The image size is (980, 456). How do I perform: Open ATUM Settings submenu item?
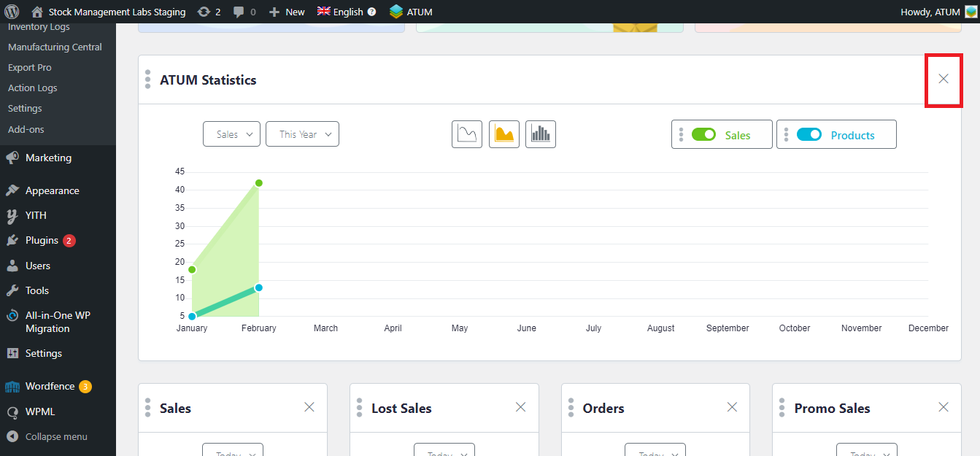click(25, 108)
